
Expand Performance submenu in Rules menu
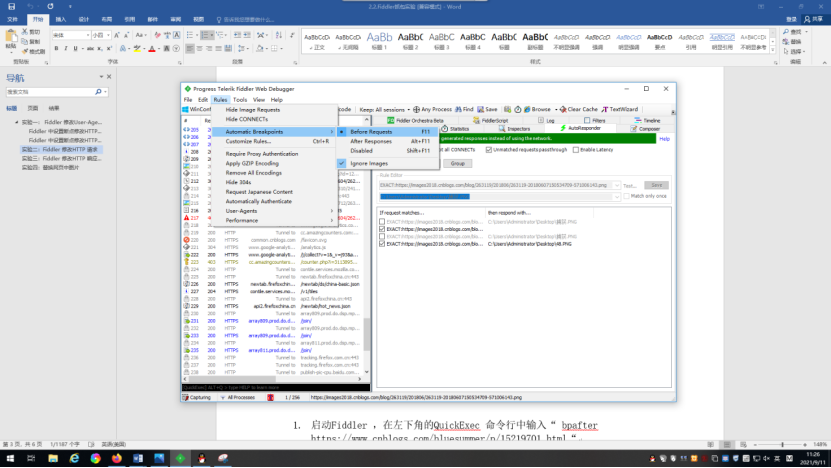[274, 220]
